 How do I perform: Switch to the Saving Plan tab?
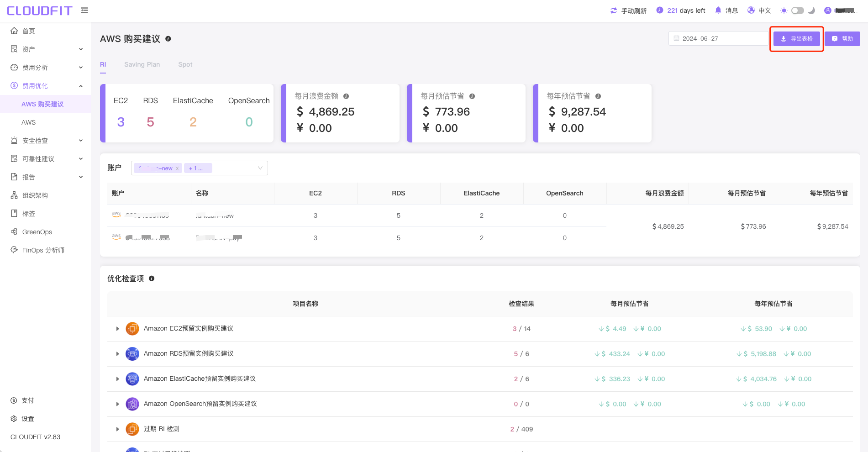tap(142, 64)
